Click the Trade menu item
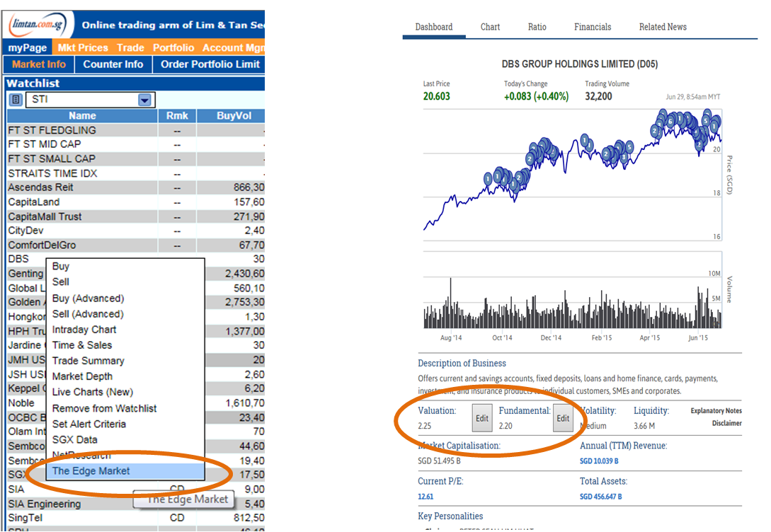771x532 pixels. click(130, 47)
